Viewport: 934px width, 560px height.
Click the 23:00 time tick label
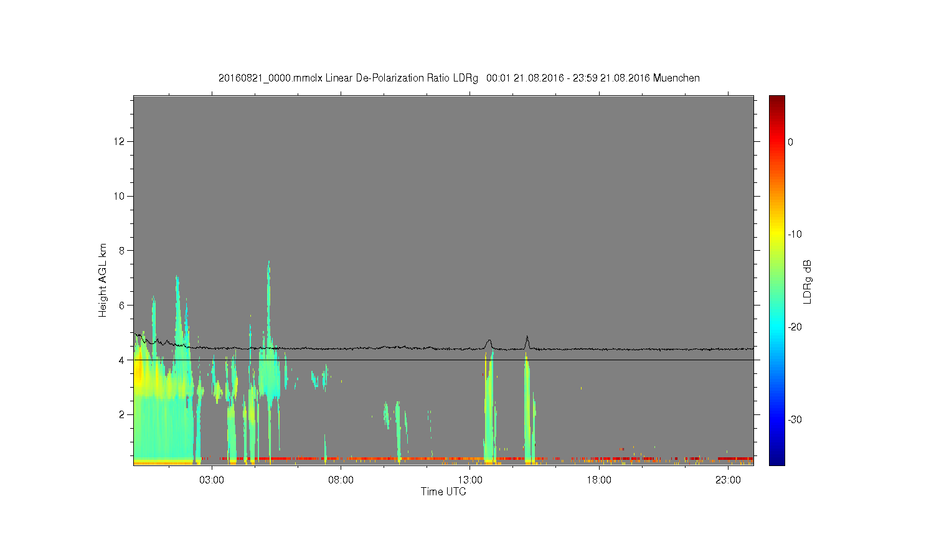[x=728, y=480]
